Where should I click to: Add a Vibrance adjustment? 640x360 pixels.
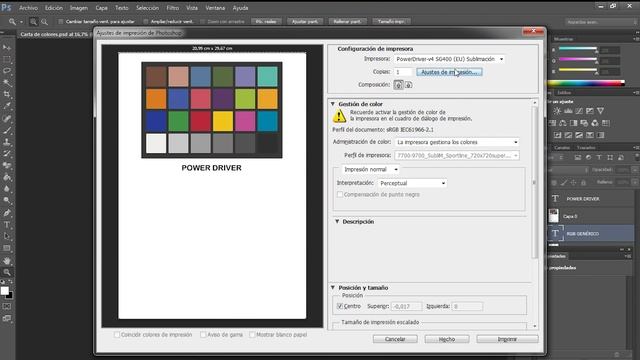(x=600, y=111)
